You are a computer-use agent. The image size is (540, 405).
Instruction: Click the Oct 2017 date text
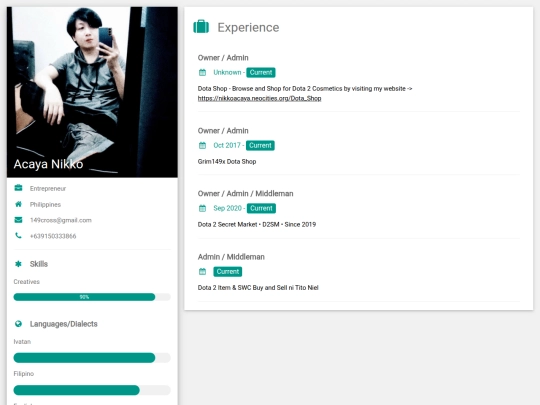click(x=227, y=145)
